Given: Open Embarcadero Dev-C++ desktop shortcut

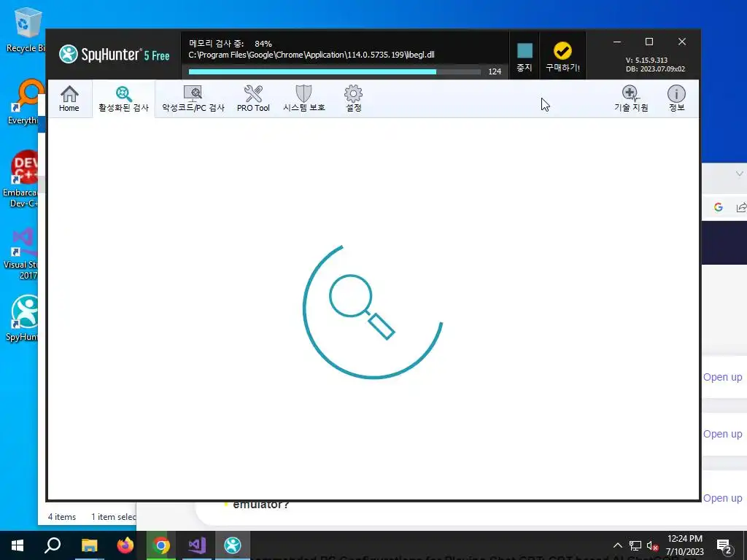Looking at the screenshot, I should click(x=21, y=179).
